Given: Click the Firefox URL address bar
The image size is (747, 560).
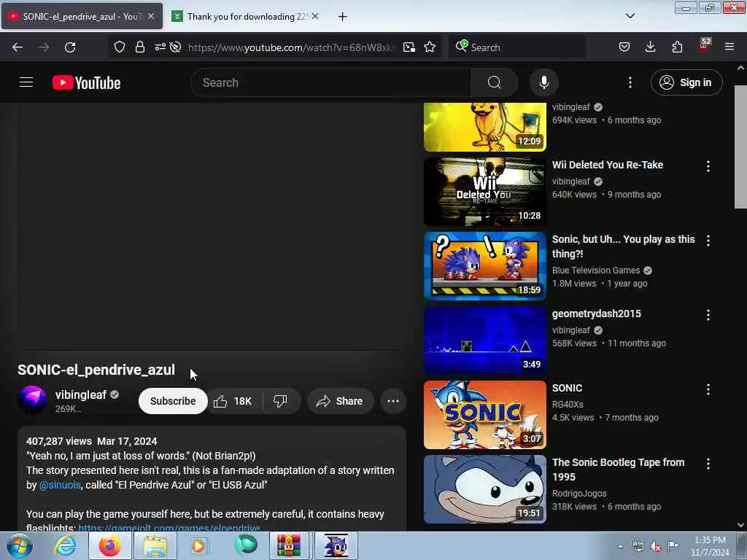Looking at the screenshot, I should [x=290, y=47].
